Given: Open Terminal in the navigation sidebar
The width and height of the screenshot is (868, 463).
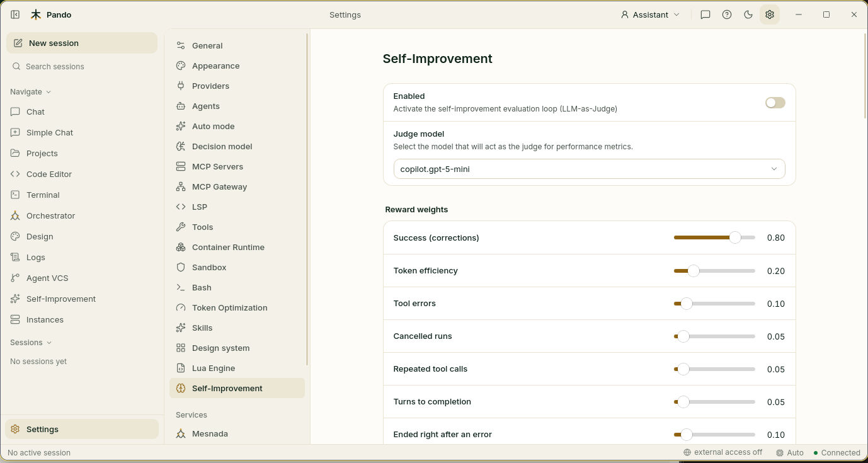Looking at the screenshot, I should click(82, 195).
